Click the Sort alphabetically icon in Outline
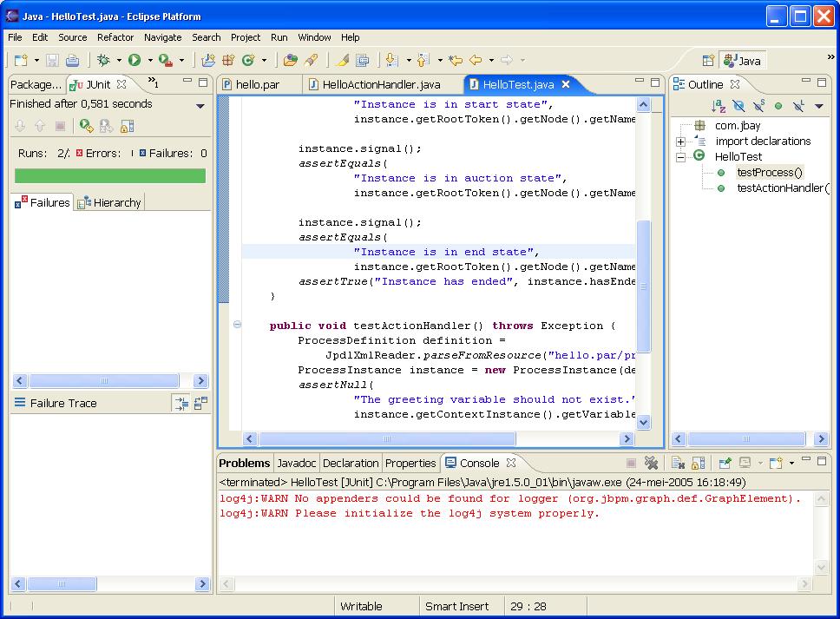Viewport: 840px width, 619px height. (719, 106)
